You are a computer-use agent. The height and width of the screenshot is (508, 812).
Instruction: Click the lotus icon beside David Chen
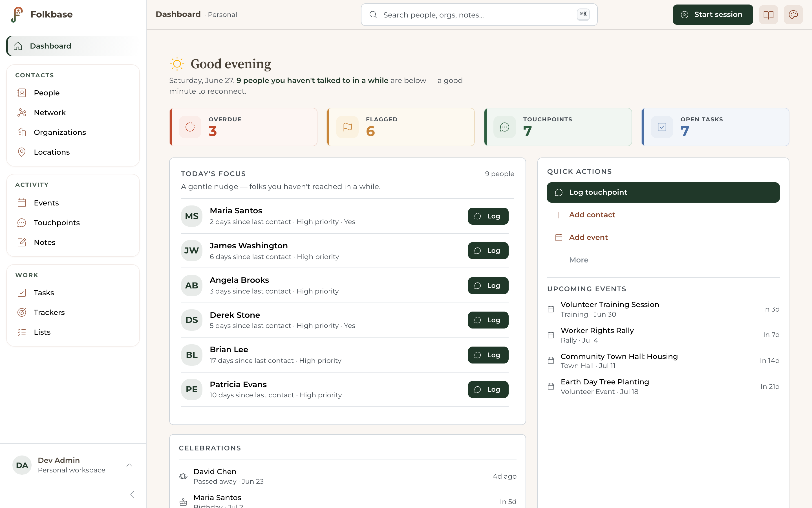183,476
